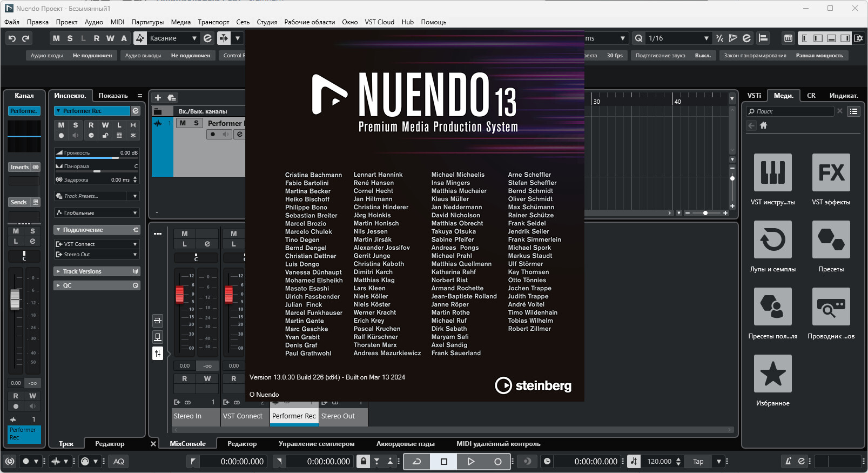The width and height of the screenshot is (868, 473).
Task: Toggle global Solo S in toolbar
Action: (70, 38)
